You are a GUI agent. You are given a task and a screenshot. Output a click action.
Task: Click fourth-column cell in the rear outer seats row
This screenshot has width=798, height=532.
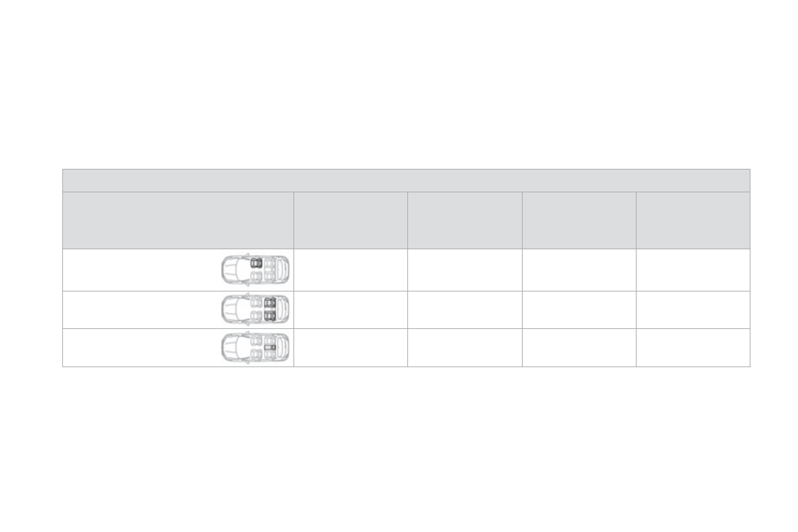click(x=579, y=310)
